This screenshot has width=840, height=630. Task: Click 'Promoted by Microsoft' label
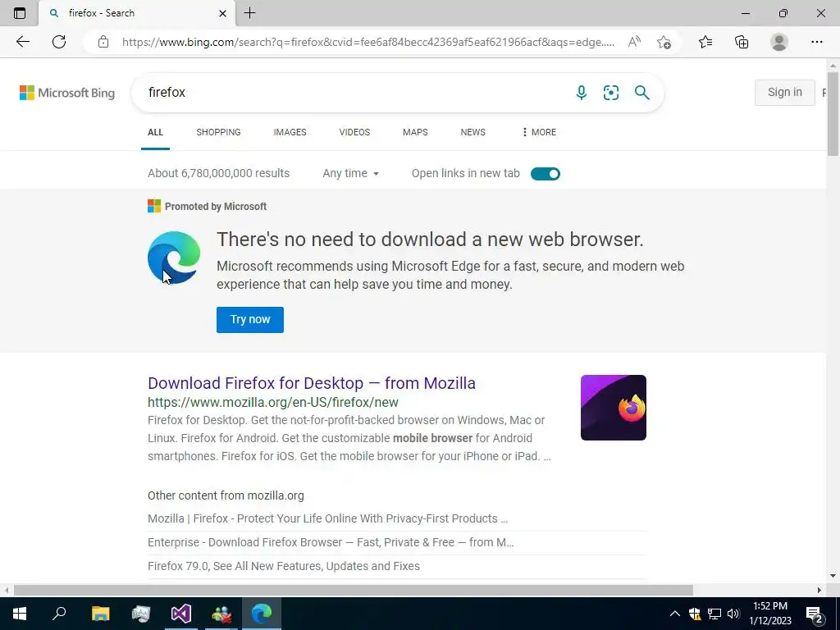(216, 206)
